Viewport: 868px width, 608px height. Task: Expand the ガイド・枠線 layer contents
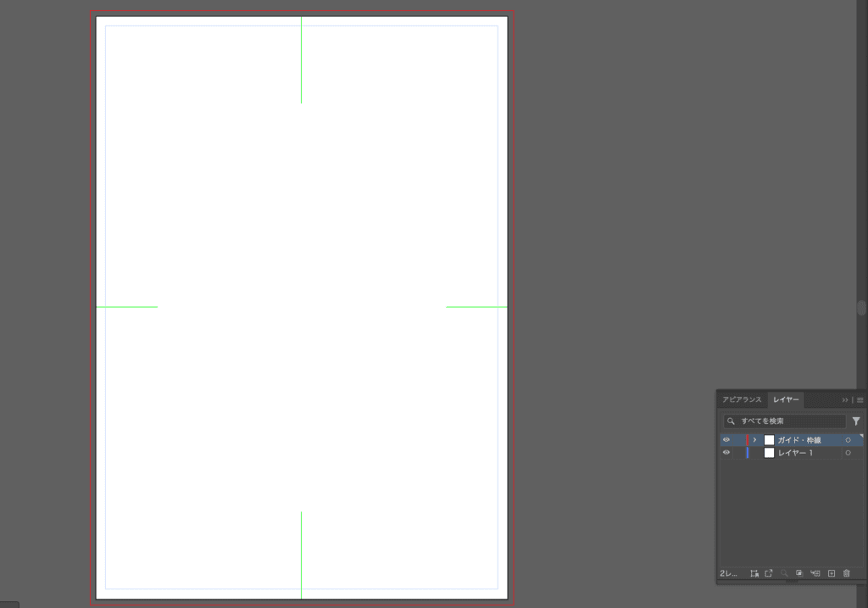(x=754, y=440)
